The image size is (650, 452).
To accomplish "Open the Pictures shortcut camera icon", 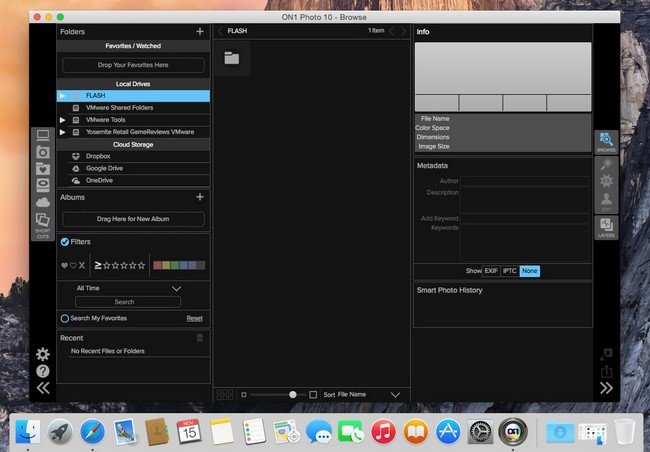I will click(x=43, y=152).
